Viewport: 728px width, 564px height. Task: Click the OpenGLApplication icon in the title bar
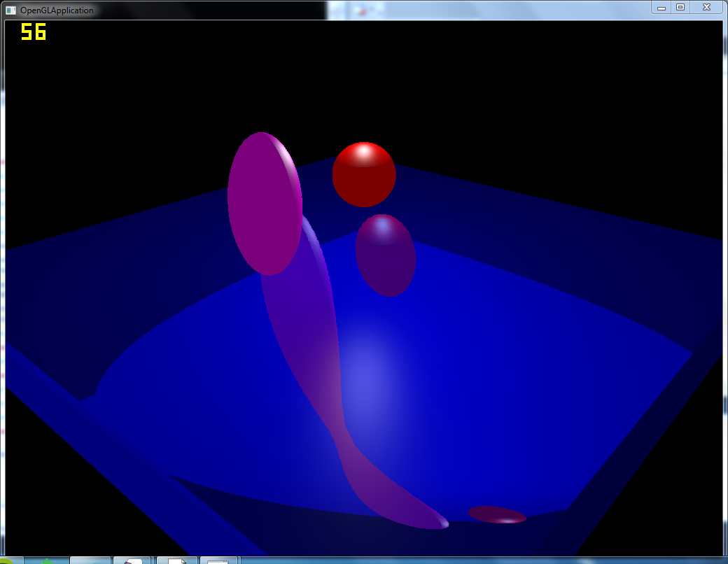(x=10, y=10)
